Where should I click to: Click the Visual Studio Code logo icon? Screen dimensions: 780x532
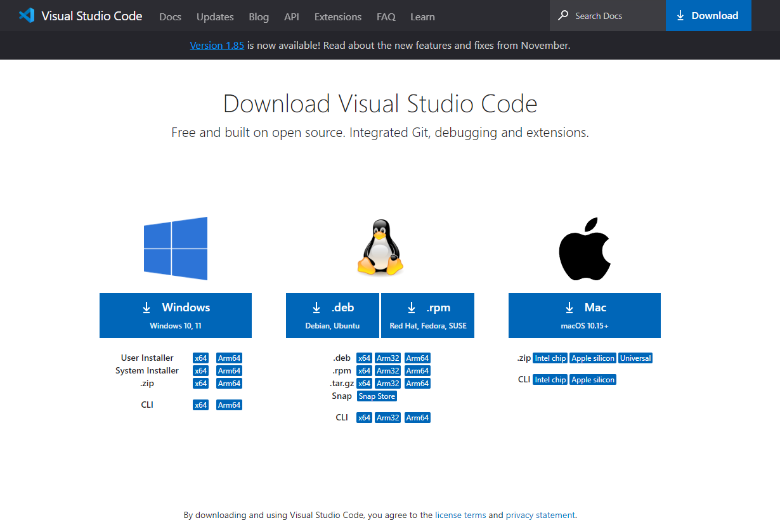tap(26, 16)
